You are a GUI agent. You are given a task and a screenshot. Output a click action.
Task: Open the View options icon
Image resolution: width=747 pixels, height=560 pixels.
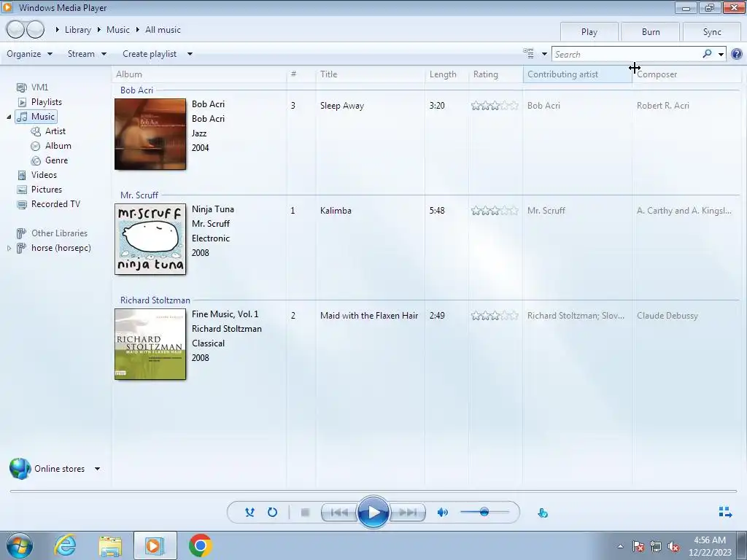528,54
